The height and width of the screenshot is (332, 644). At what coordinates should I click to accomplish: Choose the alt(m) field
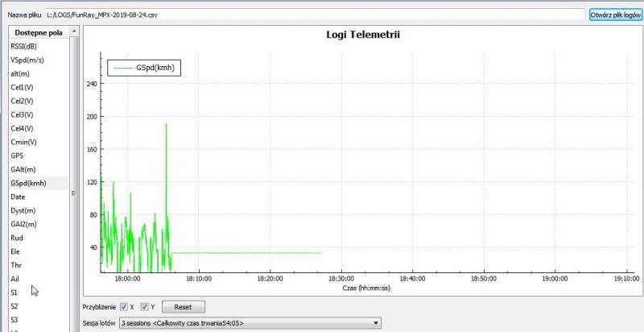[x=21, y=74]
